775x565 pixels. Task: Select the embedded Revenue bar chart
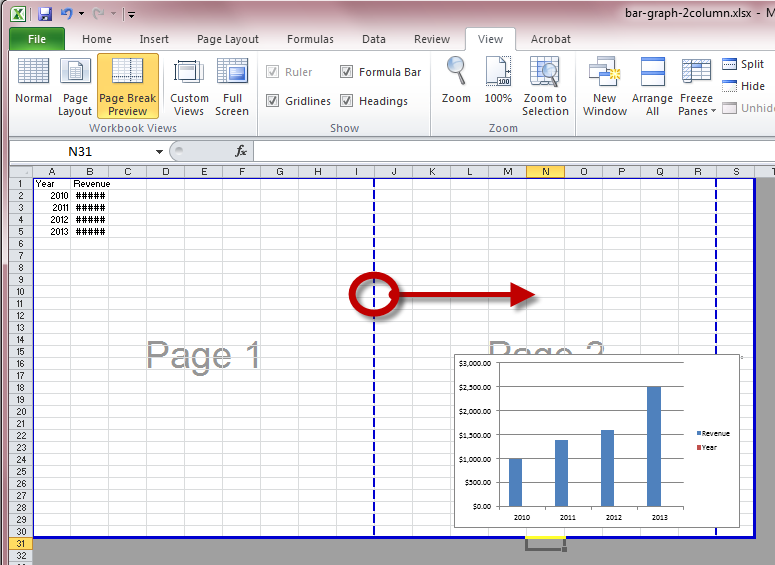(x=596, y=441)
